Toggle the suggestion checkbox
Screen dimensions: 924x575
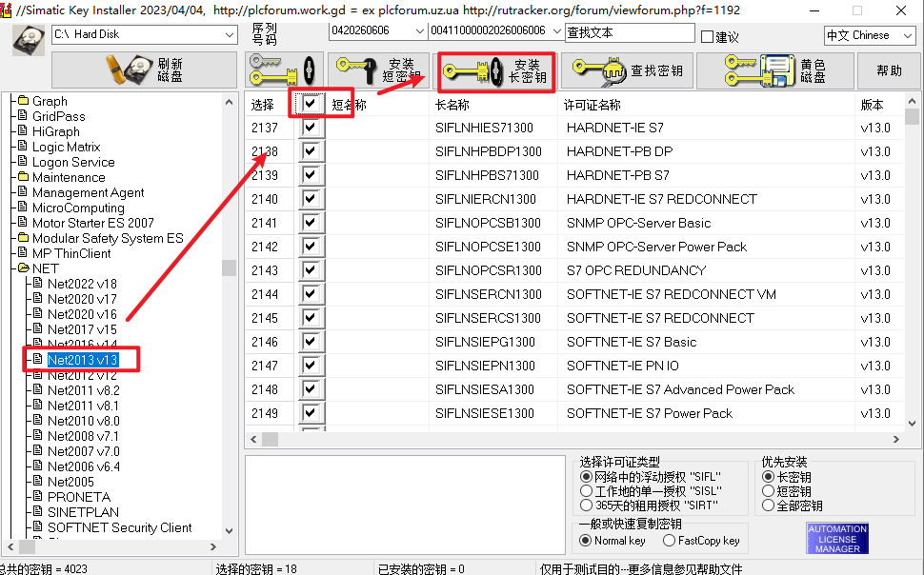(x=707, y=36)
